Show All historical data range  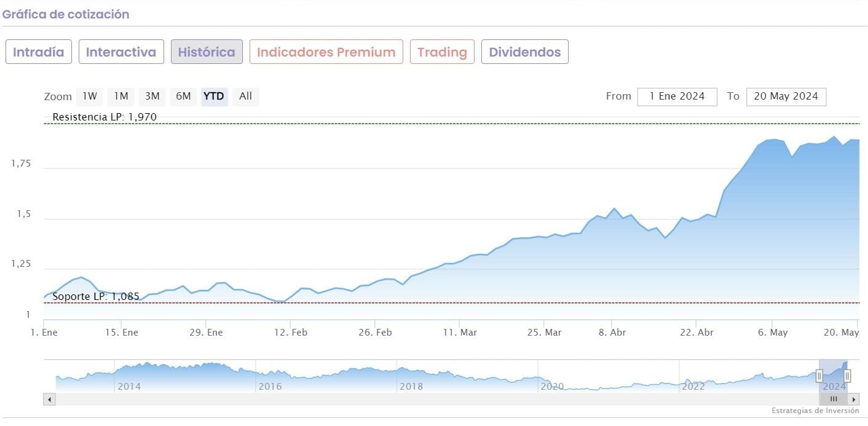245,97
